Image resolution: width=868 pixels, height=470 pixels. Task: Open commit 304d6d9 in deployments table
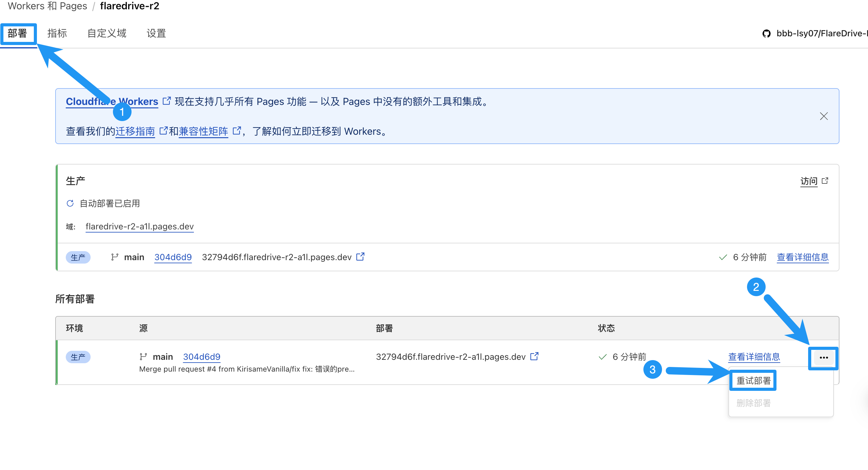202,357
